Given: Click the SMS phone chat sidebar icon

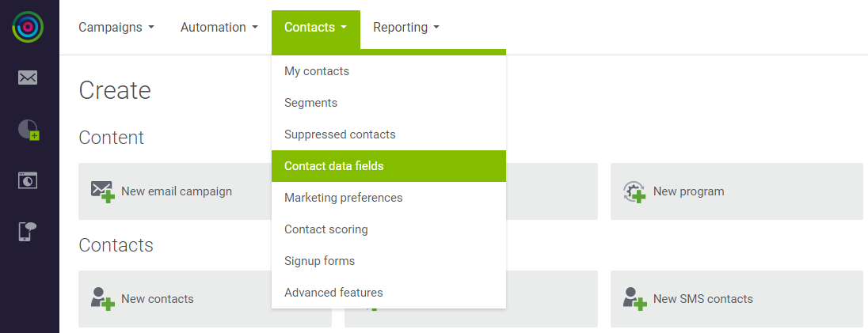Looking at the screenshot, I should pos(28,231).
